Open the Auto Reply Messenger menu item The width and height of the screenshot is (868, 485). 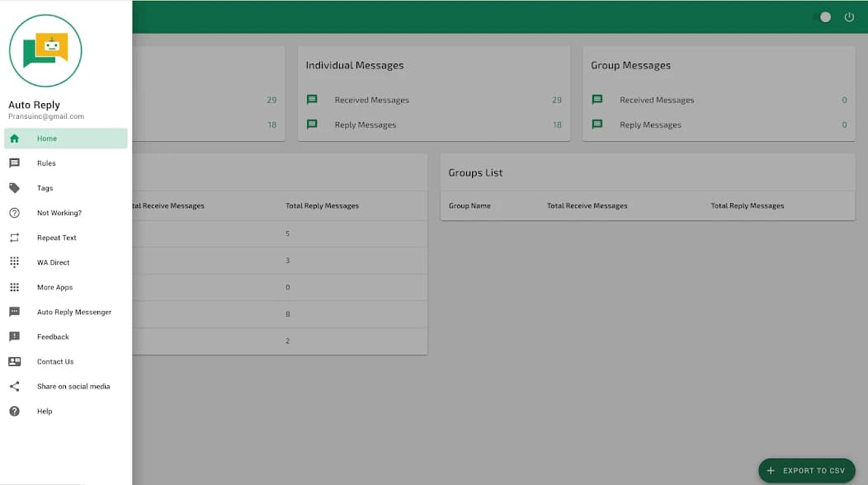pyautogui.click(x=73, y=312)
